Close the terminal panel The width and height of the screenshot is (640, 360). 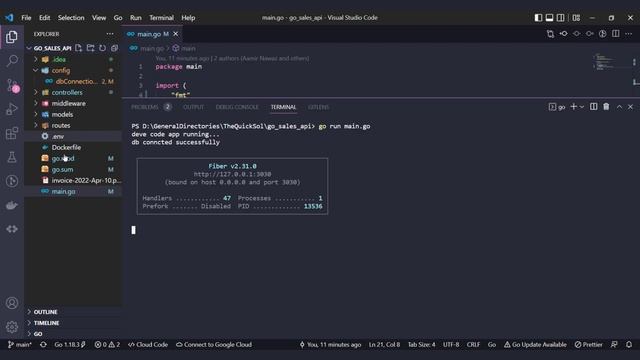pos(630,107)
